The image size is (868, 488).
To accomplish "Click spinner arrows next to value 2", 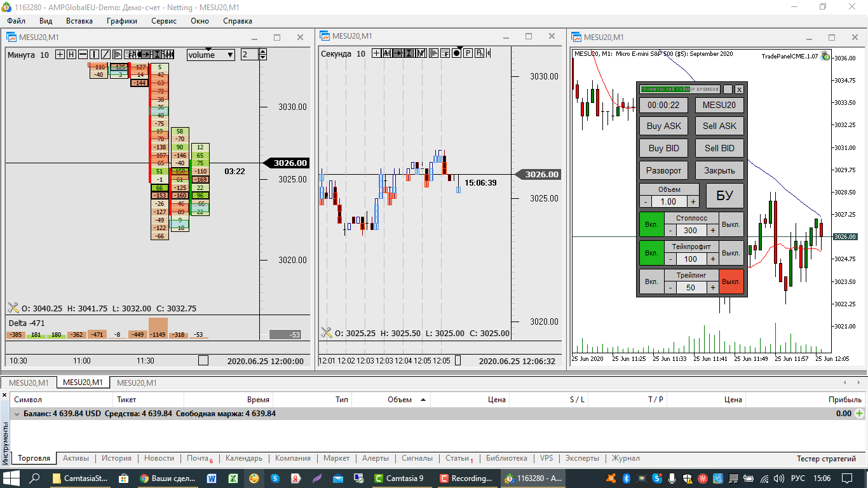I will pyautogui.click(x=263, y=55).
